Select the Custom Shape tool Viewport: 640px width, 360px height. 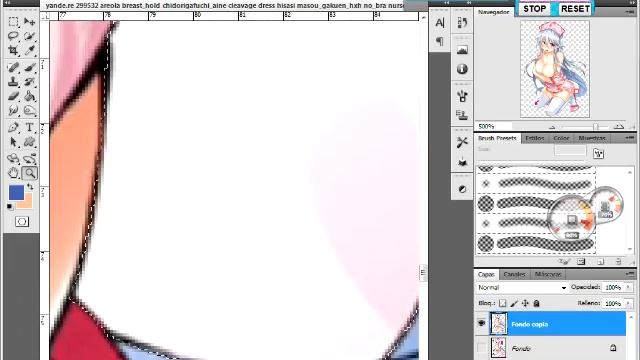click(29, 142)
